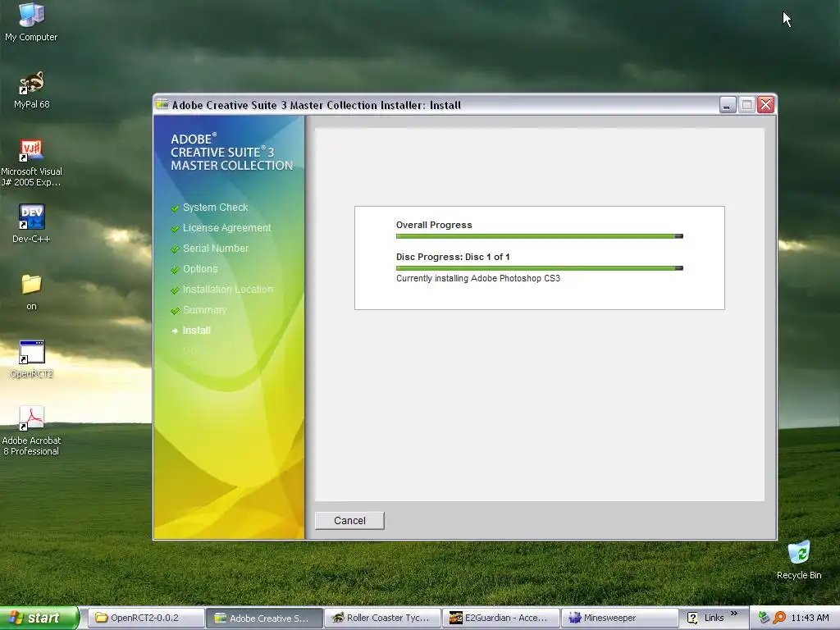This screenshot has height=630, width=840.
Task: Click the Options step
Action: click(x=200, y=268)
